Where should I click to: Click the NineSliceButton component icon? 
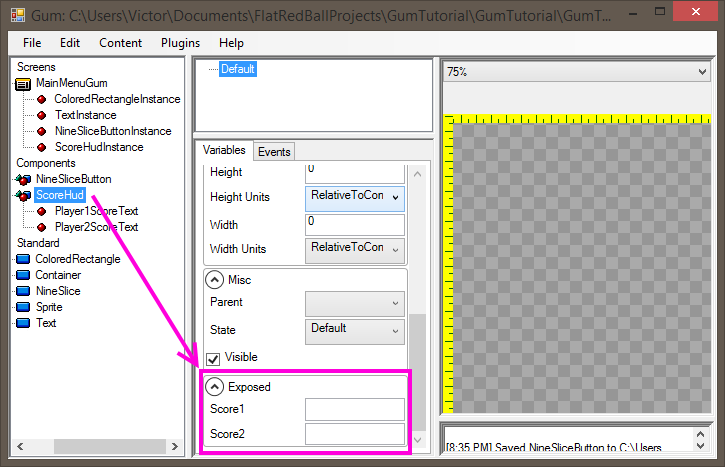tap(24, 179)
